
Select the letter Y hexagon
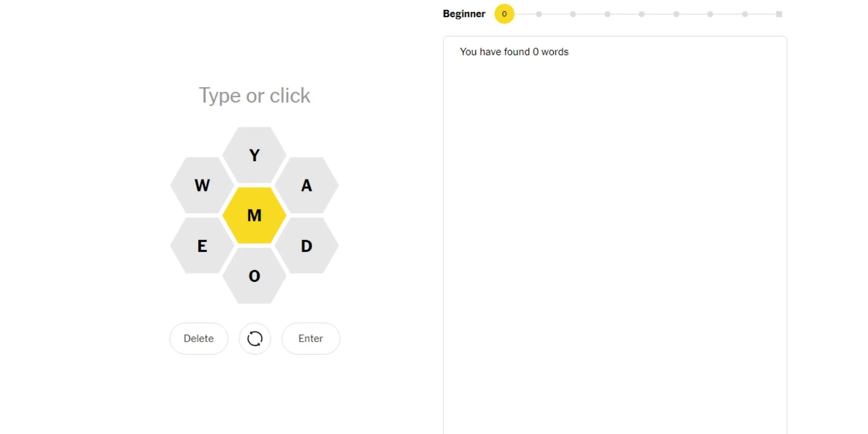pos(254,155)
